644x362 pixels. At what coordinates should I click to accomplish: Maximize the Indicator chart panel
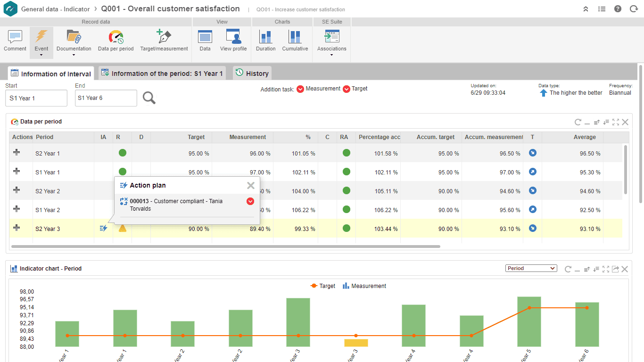(606, 269)
